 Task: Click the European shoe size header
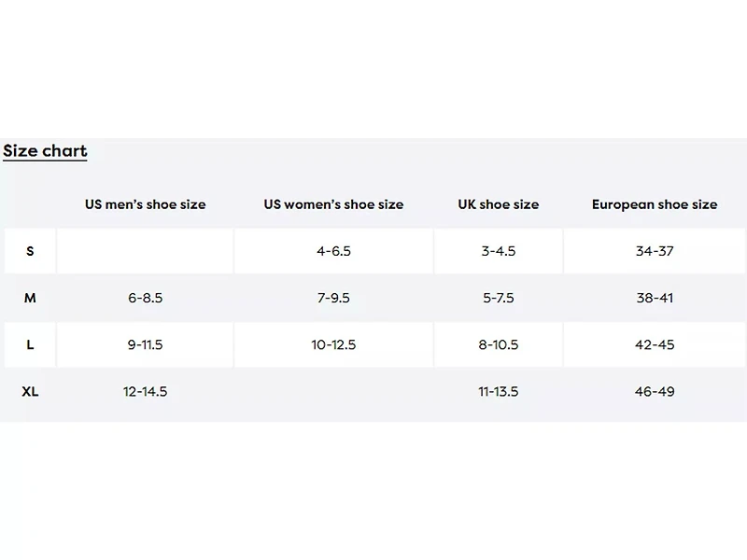(655, 204)
